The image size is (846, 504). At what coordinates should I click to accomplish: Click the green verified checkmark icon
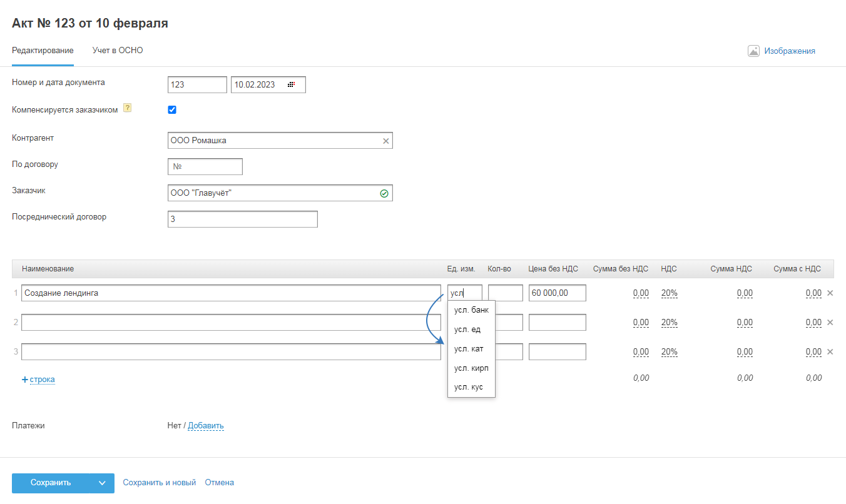(x=384, y=194)
